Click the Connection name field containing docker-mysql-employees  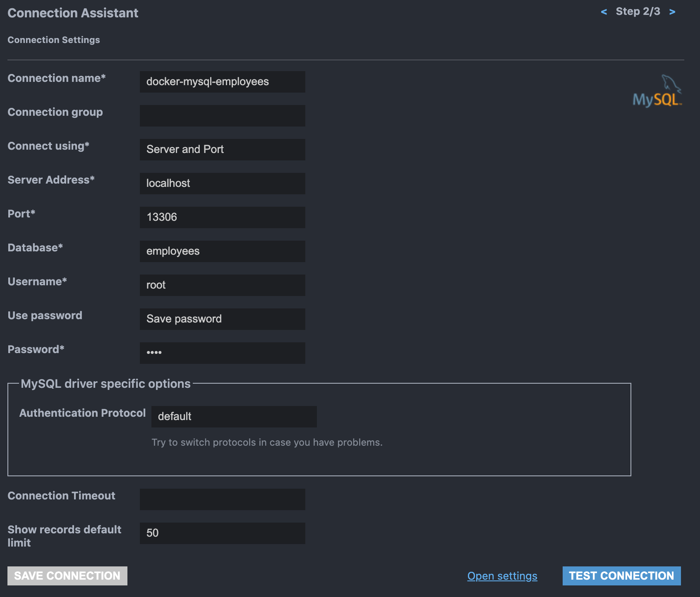[x=222, y=81]
